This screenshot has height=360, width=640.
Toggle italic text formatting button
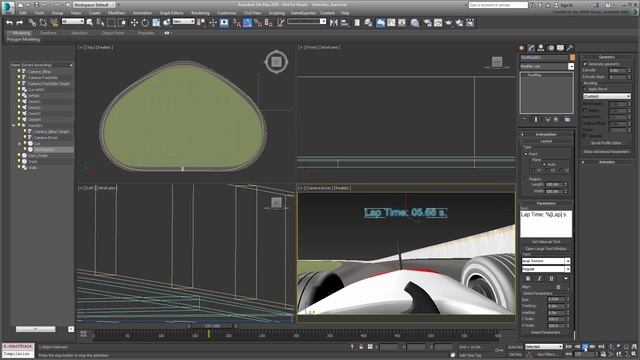(539, 278)
